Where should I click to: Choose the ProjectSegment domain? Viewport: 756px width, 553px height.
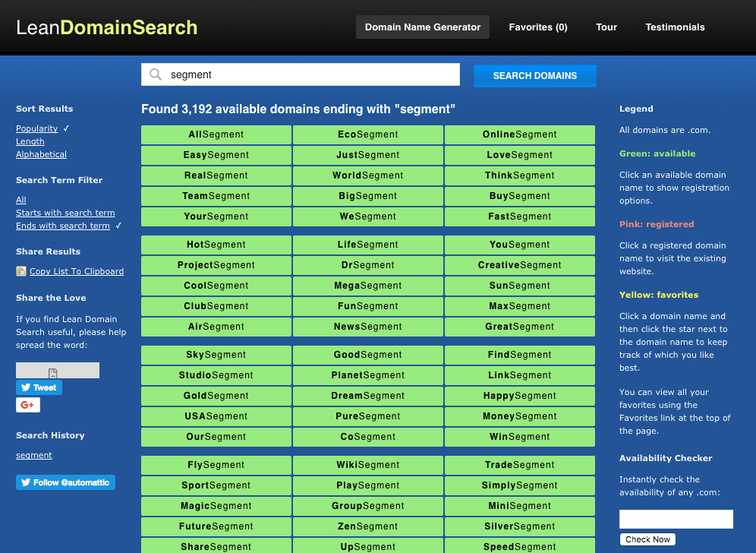(216, 265)
